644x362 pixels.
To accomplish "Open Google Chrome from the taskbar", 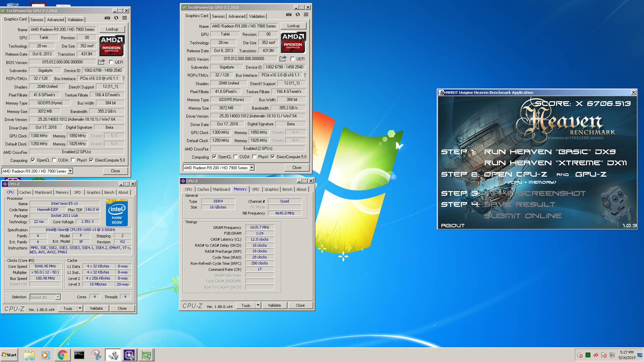I will tap(62, 355).
